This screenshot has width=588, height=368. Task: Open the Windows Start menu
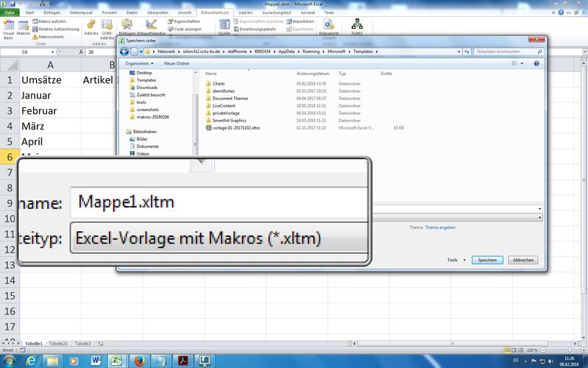point(9,361)
